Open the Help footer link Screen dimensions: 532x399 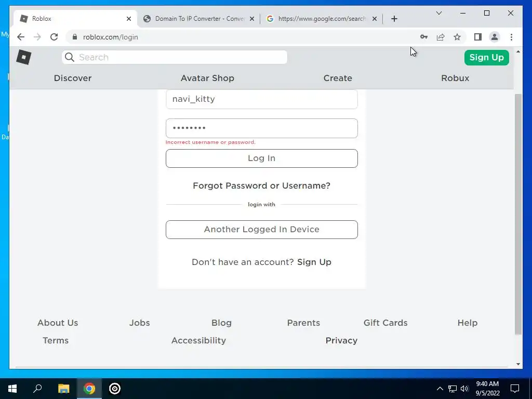(x=468, y=323)
